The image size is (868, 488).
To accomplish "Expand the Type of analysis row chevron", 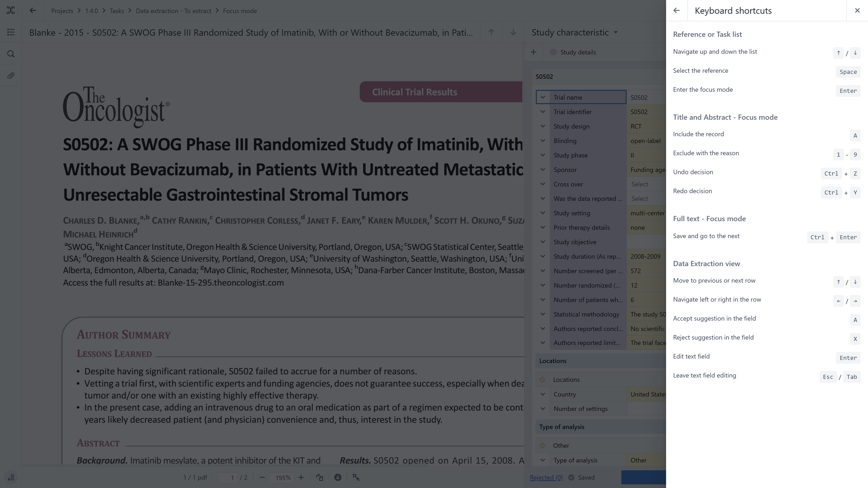I will pos(542,460).
